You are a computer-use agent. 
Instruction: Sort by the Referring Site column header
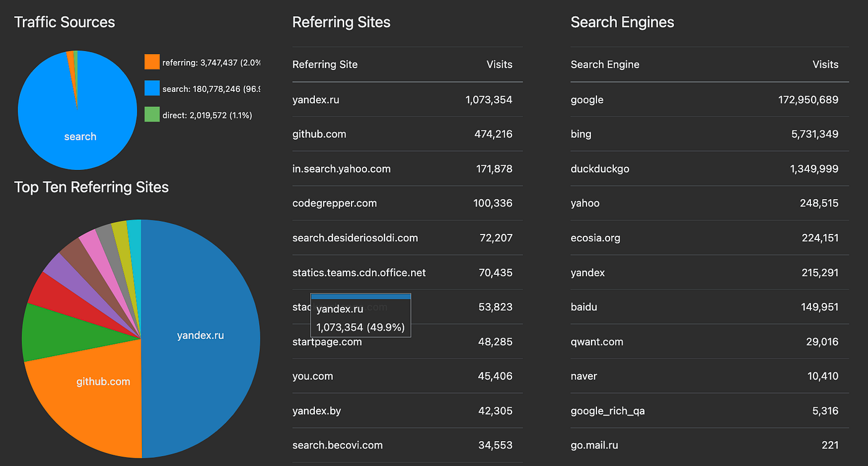coord(325,65)
